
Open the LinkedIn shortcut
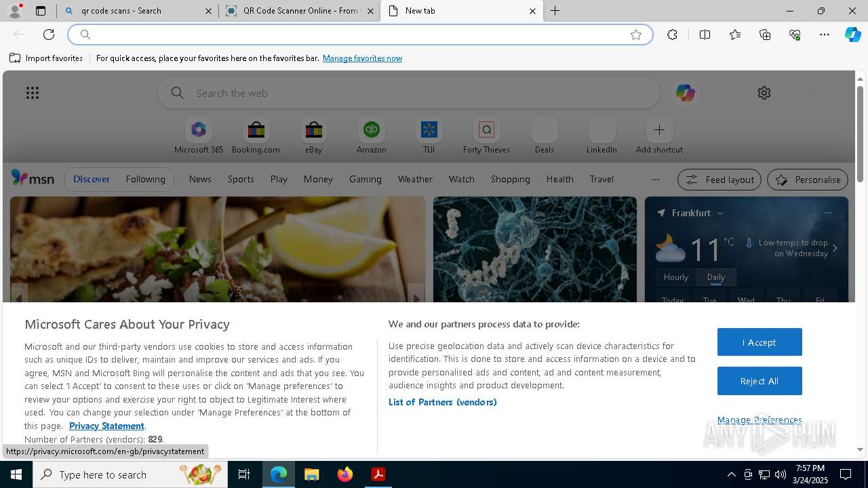[x=601, y=136]
